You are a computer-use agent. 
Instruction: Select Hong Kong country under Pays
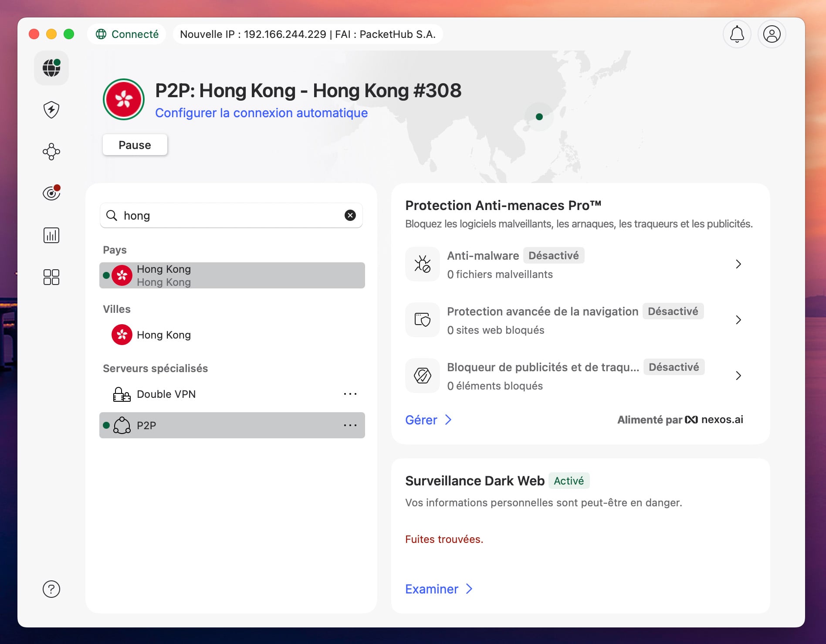click(232, 275)
